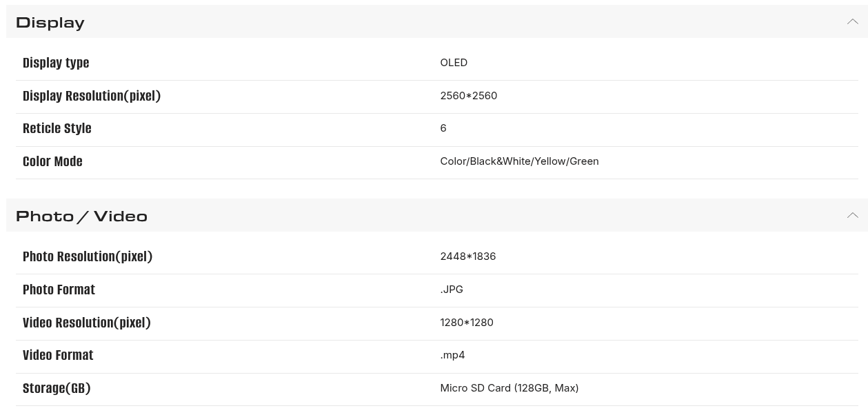The image size is (868, 415).
Task: Click the 1280*1280 video resolution value
Action: 467,323
